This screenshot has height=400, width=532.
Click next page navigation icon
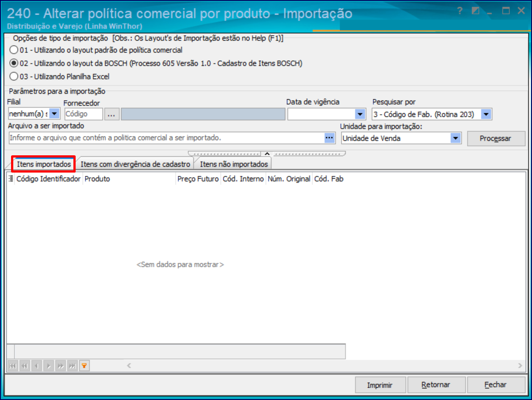coord(61,365)
